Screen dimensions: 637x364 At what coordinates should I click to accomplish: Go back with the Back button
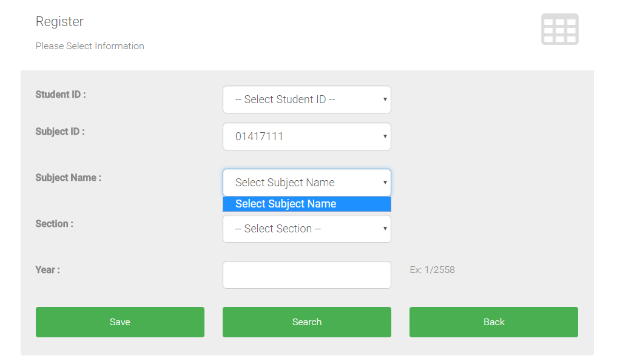click(x=493, y=322)
